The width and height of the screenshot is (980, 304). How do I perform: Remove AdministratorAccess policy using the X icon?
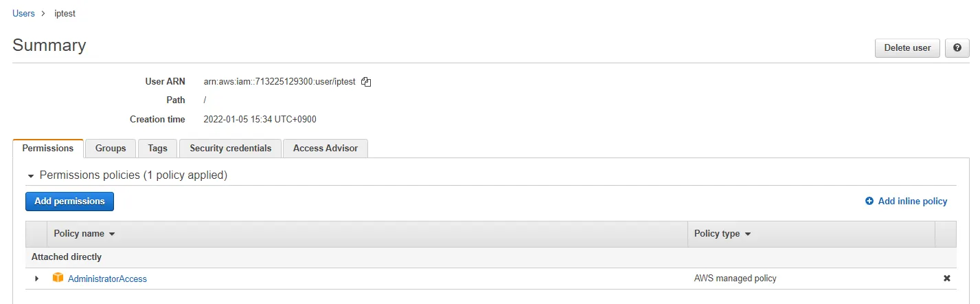pyautogui.click(x=947, y=279)
